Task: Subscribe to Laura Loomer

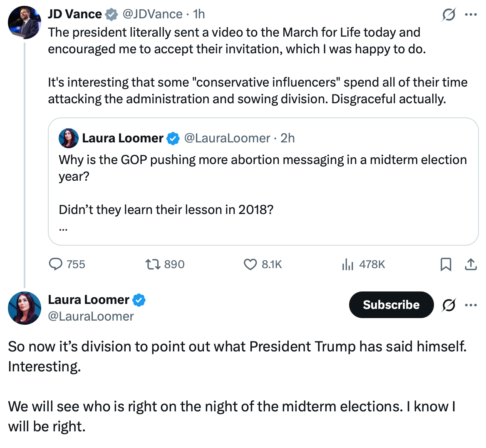Action: pyautogui.click(x=391, y=305)
